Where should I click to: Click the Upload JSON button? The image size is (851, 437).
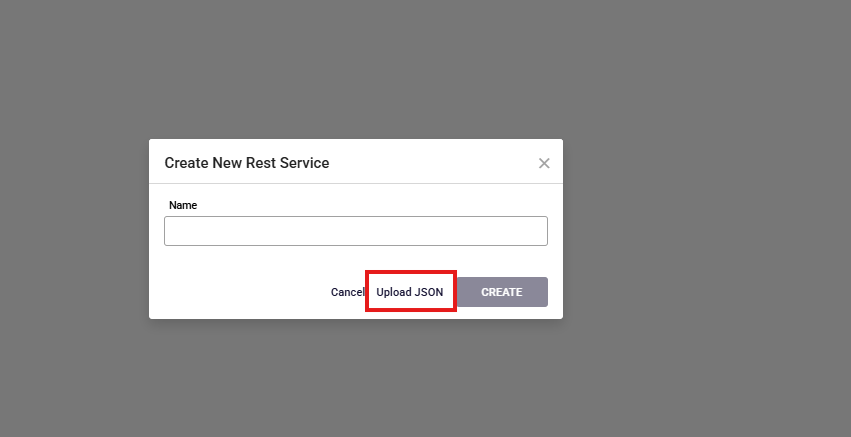tap(410, 292)
